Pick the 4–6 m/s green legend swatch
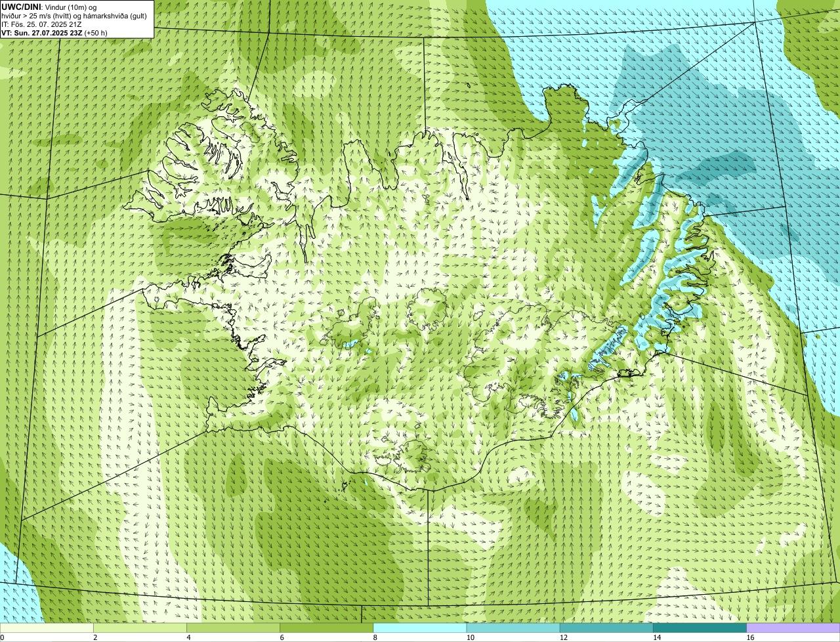 click(233, 628)
